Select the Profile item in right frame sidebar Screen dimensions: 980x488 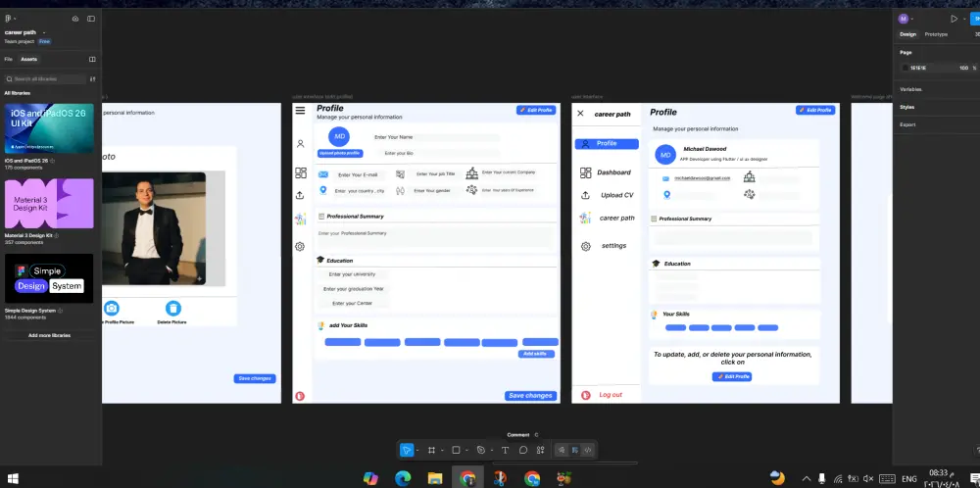click(x=607, y=144)
